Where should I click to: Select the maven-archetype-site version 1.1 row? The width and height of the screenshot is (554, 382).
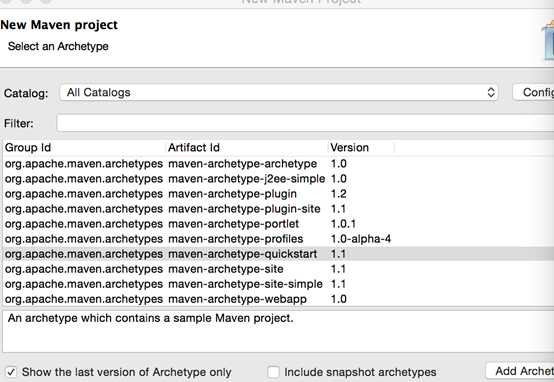click(x=278, y=269)
